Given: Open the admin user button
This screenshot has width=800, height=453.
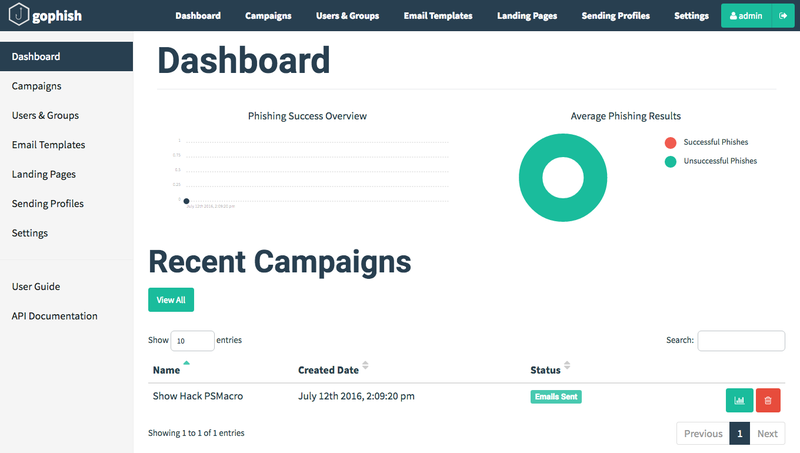Looking at the screenshot, I should [x=746, y=16].
